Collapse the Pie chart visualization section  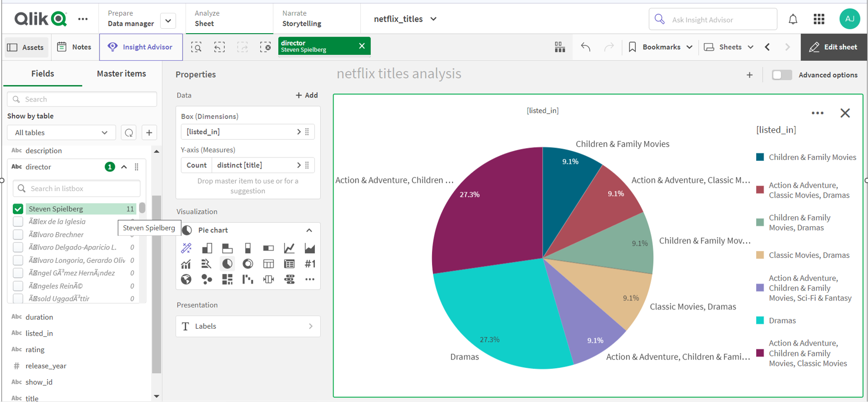pyautogui.click(x=309, y=230)
